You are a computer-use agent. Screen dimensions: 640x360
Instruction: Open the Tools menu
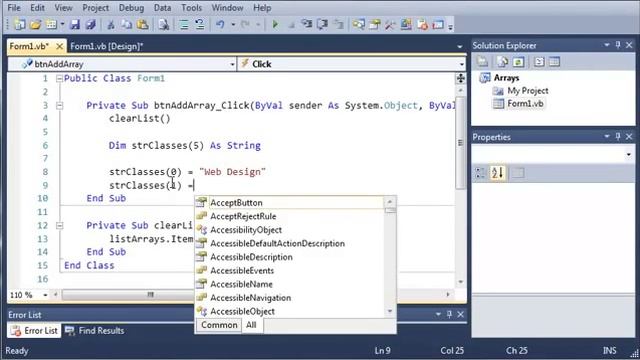pos(191,8)
